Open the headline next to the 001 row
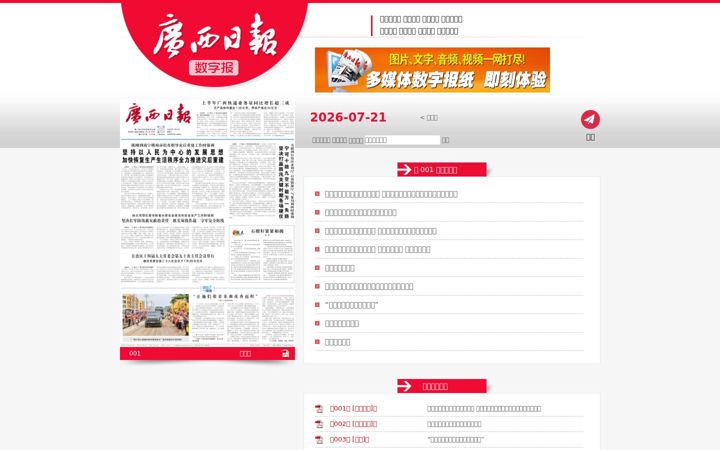This screenshot has width=720, height=450. pyautogui.click(x=484, y=409)
